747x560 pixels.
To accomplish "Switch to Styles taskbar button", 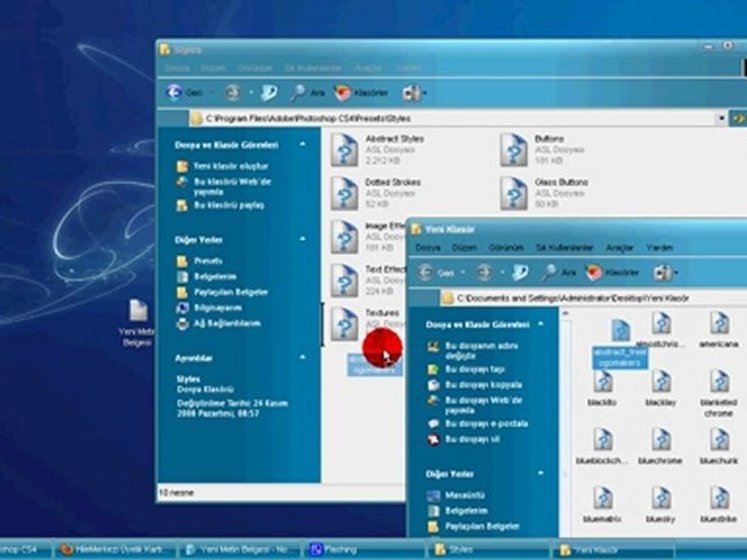I will click(488, 550).
